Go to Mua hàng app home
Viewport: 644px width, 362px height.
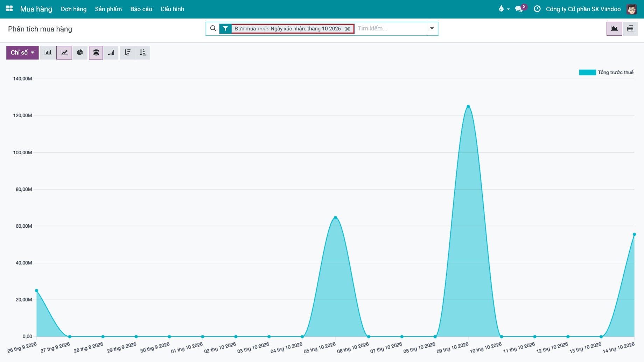(x=36, y=9)
